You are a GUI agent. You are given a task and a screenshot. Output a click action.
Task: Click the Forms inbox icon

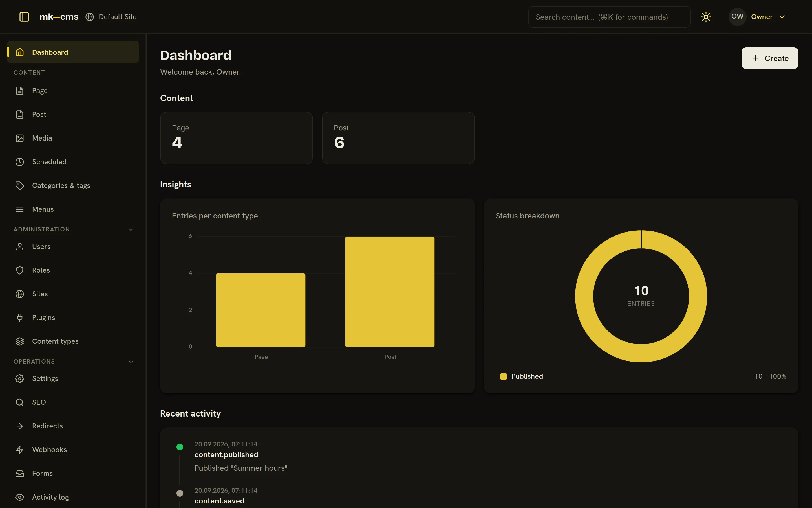click(20, 473)
